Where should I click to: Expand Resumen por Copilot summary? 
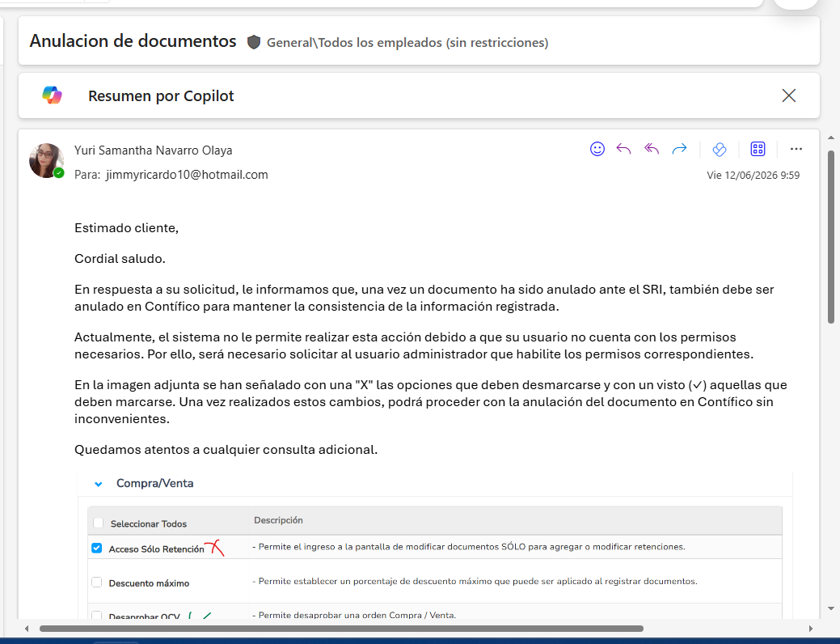tap(161, 96)
